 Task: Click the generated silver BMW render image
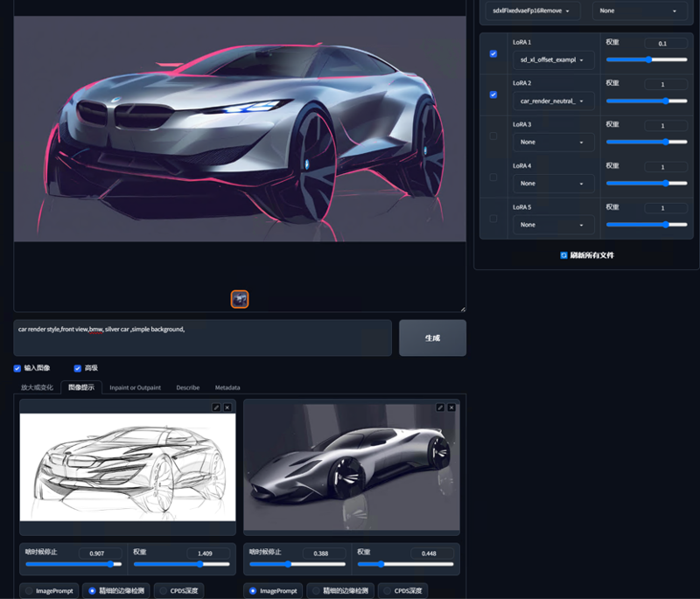click(240, 129)
